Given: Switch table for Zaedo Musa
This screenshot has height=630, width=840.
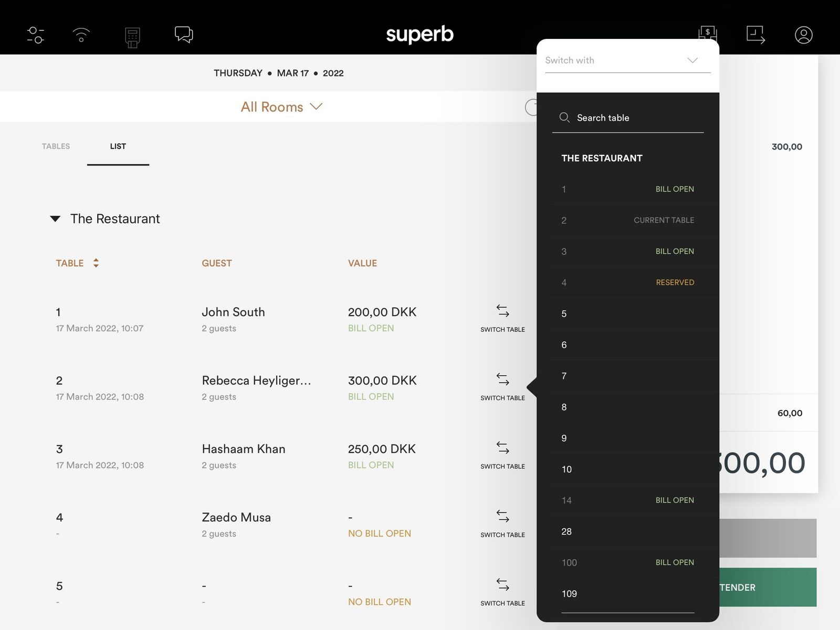Looking at the screenshot, I should pyautogui.click(x=502, y=523).
